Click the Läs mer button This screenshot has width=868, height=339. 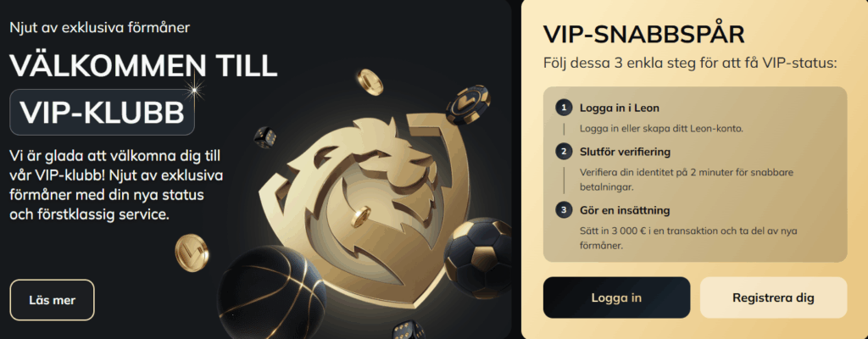tap(52, 300)
